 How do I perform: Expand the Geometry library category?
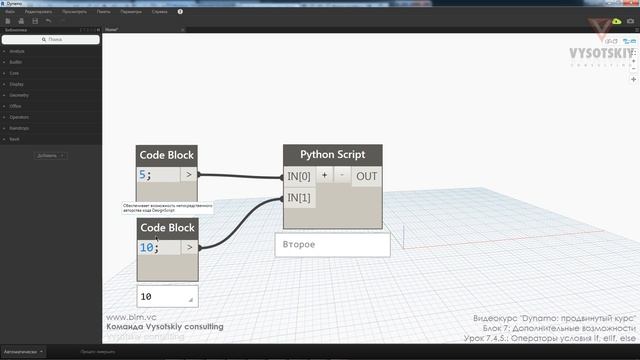click(x=19, y=95)
